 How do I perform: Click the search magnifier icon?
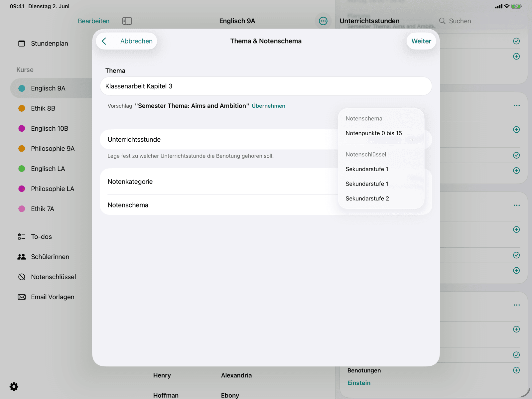tap(442, 21)
